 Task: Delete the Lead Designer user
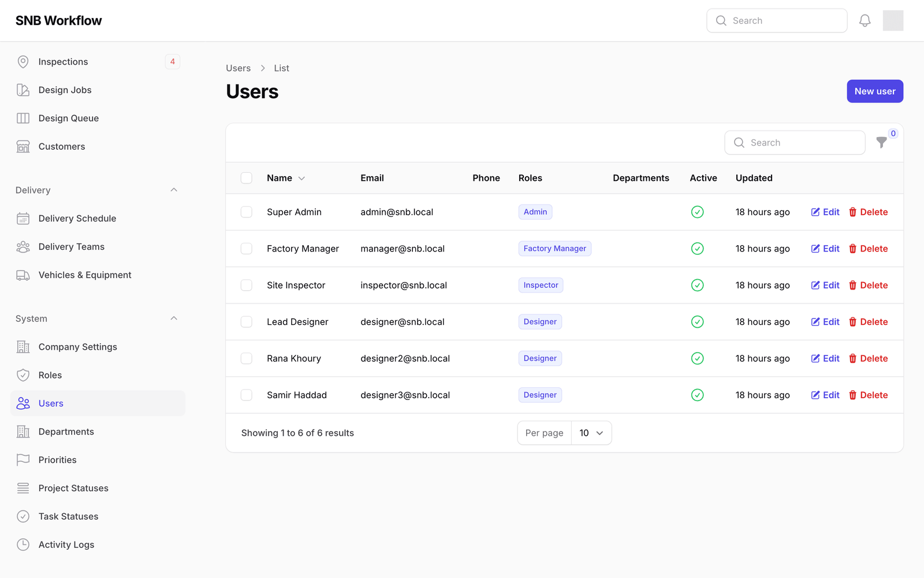point(868,322)
